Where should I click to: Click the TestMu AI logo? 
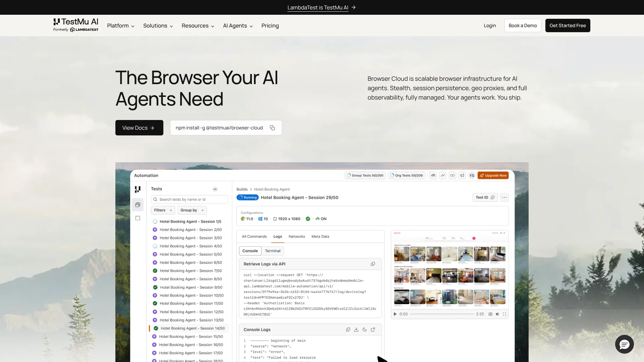[x=76, y=25]
